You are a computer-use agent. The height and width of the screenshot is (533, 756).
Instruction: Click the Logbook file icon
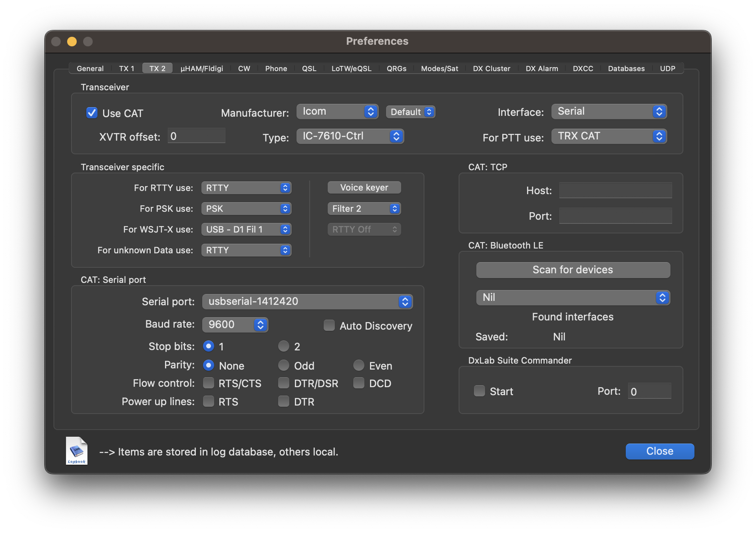point(76,451)
